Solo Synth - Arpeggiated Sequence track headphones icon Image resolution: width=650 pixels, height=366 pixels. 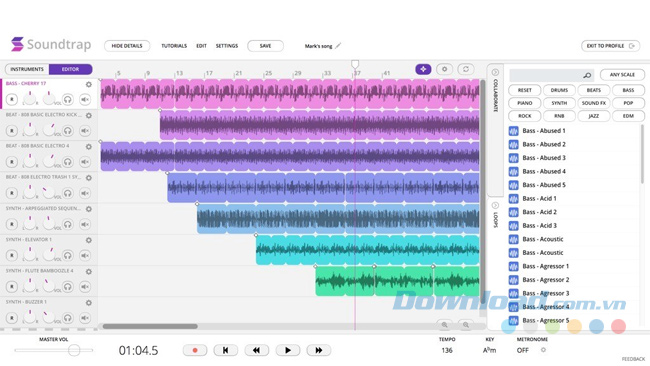68,224
